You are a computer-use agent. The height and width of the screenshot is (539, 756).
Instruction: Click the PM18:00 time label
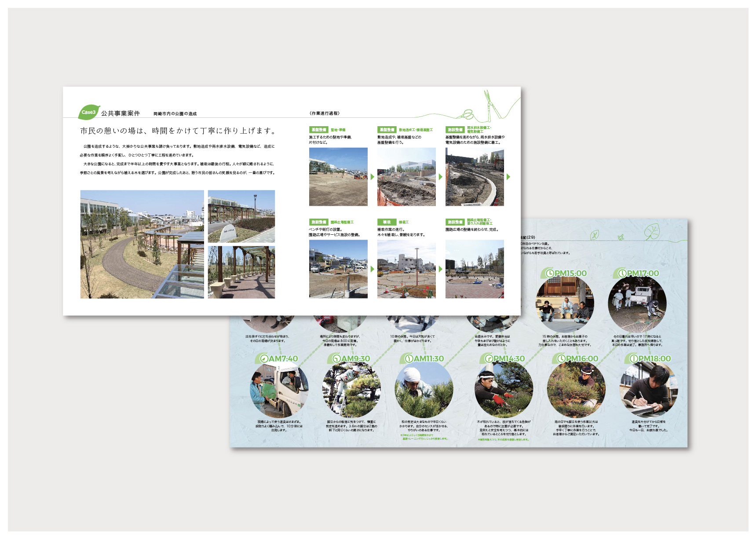tap(654, 359)
